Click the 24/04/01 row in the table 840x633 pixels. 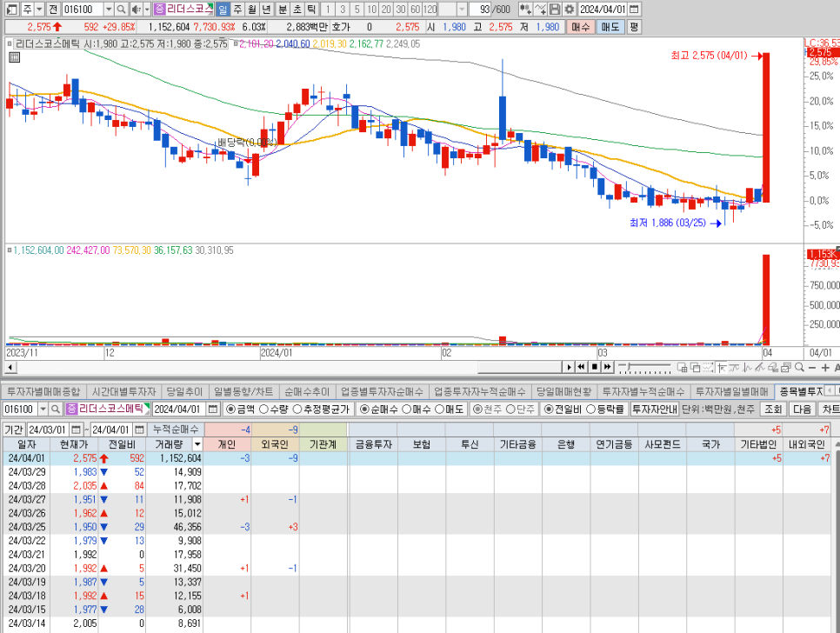(417, 458)
